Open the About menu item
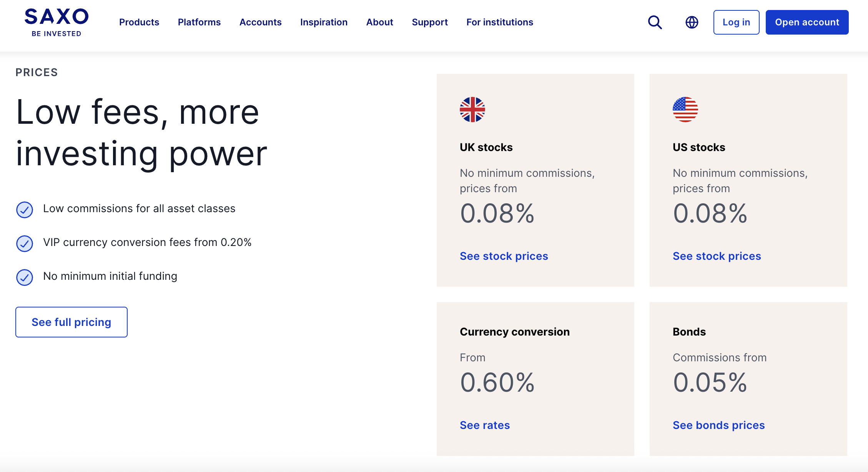The width and height of the screenshot is (868, 472). [379, 22]
